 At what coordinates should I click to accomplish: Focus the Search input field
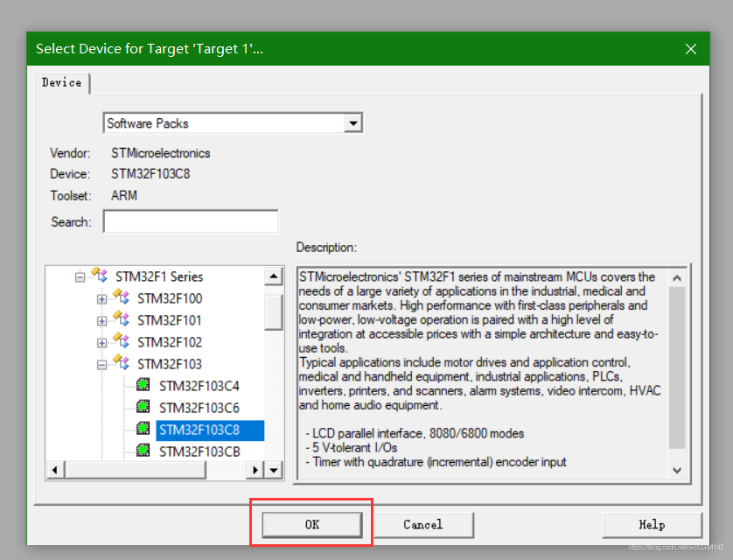(x=191, y=221)
